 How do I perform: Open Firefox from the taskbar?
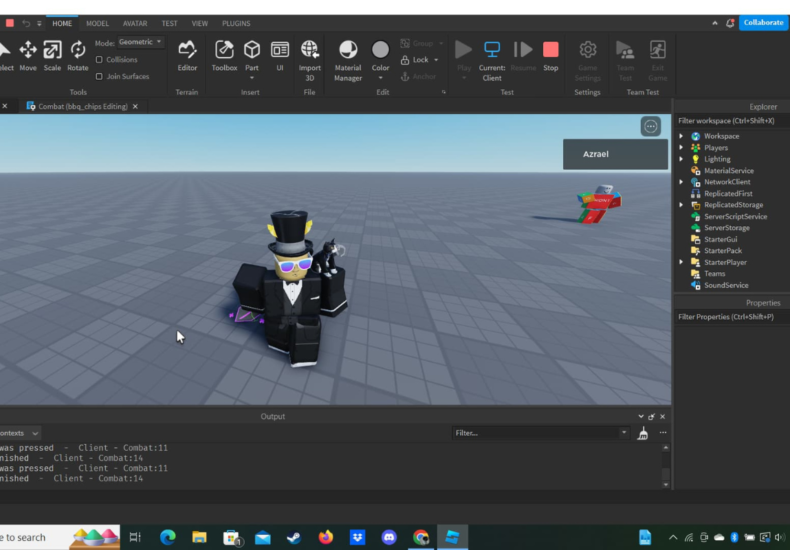(325, 537)
